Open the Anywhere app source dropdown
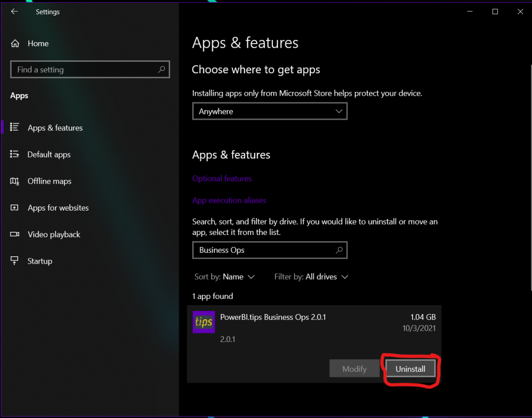This screenshot has height=418, width=532. [270, 111]
